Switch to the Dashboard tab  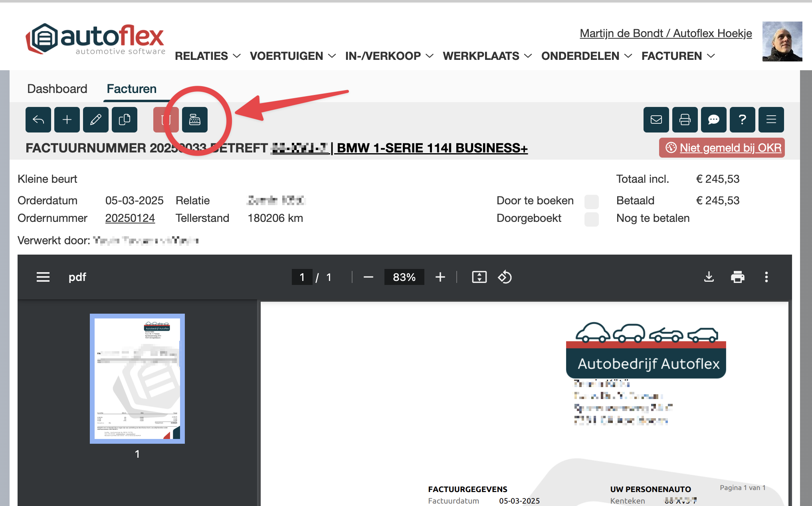(57, 89)
